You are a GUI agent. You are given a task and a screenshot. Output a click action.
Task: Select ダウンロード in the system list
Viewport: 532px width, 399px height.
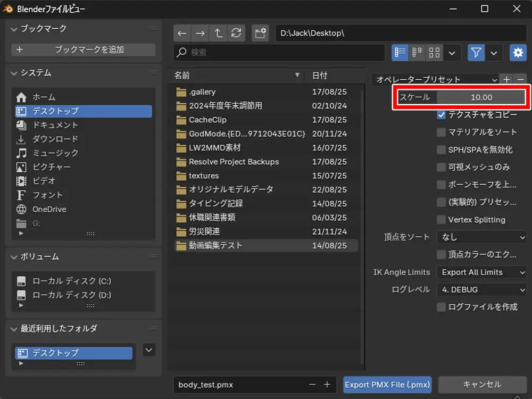pyautogui.click(x=55, y=139)
